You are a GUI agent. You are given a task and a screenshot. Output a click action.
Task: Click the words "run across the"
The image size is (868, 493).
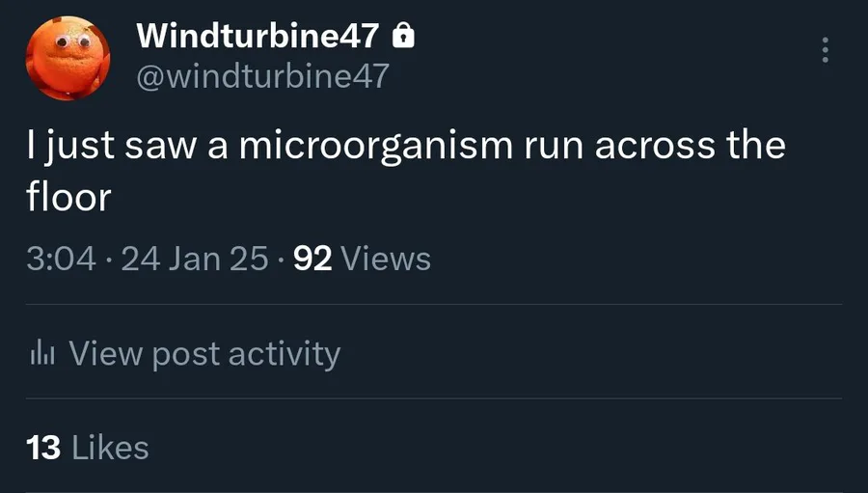click(x=655, y=146)
